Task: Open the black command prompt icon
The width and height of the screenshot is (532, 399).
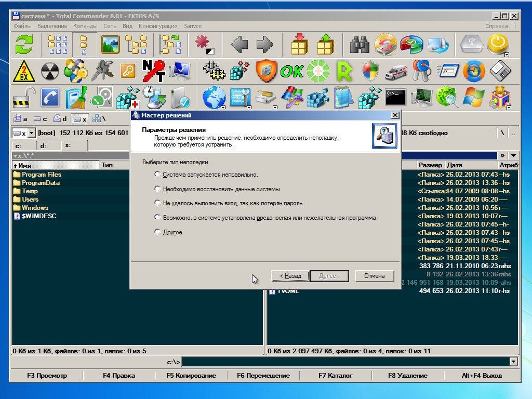Action: pyautogui.click(x=395, y=97)
